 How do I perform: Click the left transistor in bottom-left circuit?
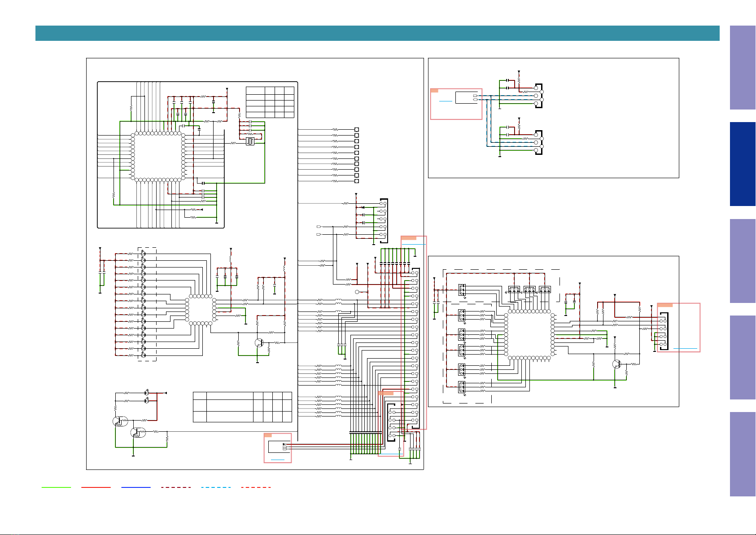[119, 421]
